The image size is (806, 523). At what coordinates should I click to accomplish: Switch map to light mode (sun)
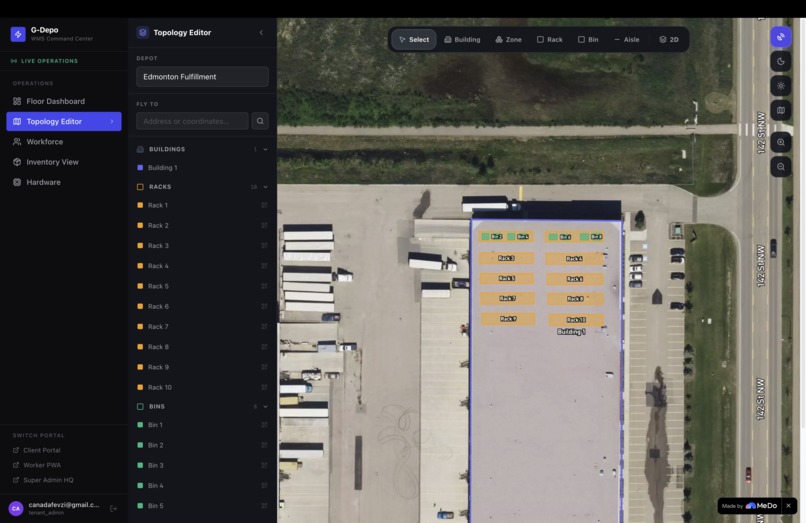click(x=781, y=86)
